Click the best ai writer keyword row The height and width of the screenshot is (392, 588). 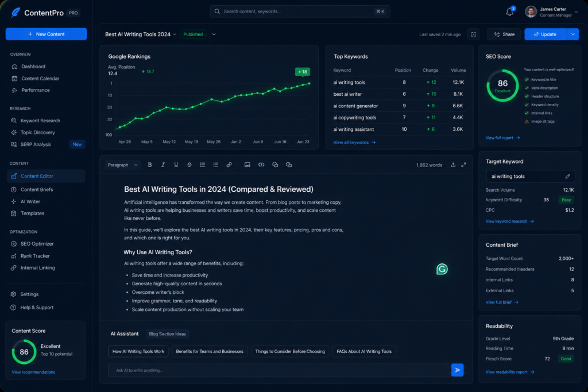[400, 94]
